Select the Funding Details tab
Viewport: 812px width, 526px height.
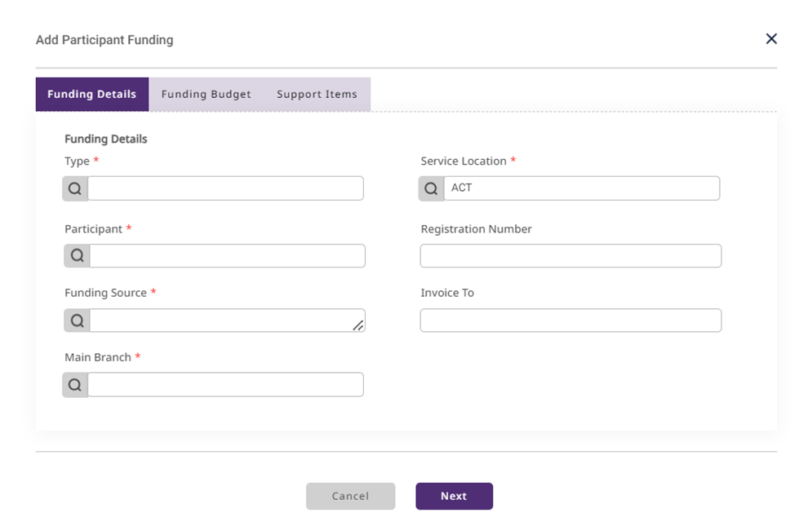click(92, 95)
